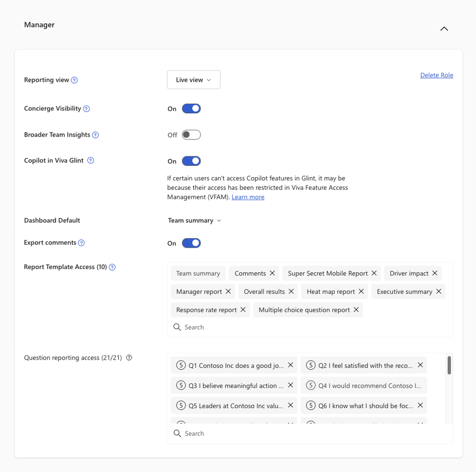Disable the Export comments toggle
This screenshot has height=472, width=476.
[x=191, y=243]
